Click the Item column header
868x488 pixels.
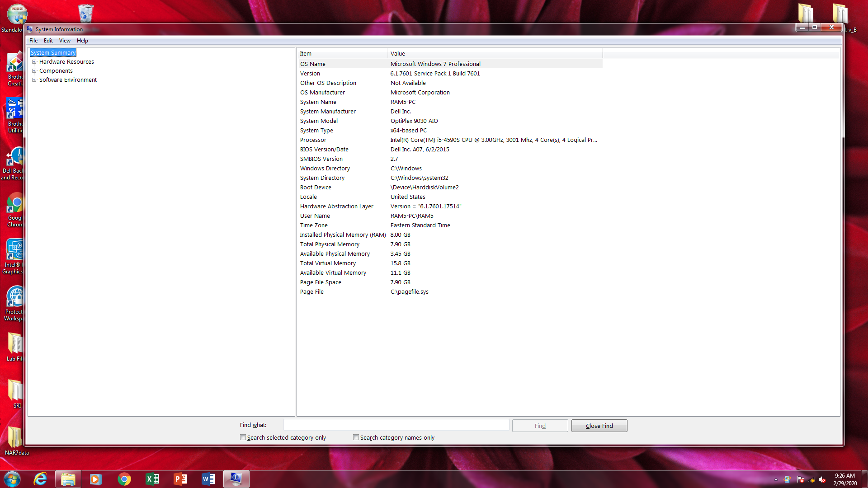tap(342, 53)
